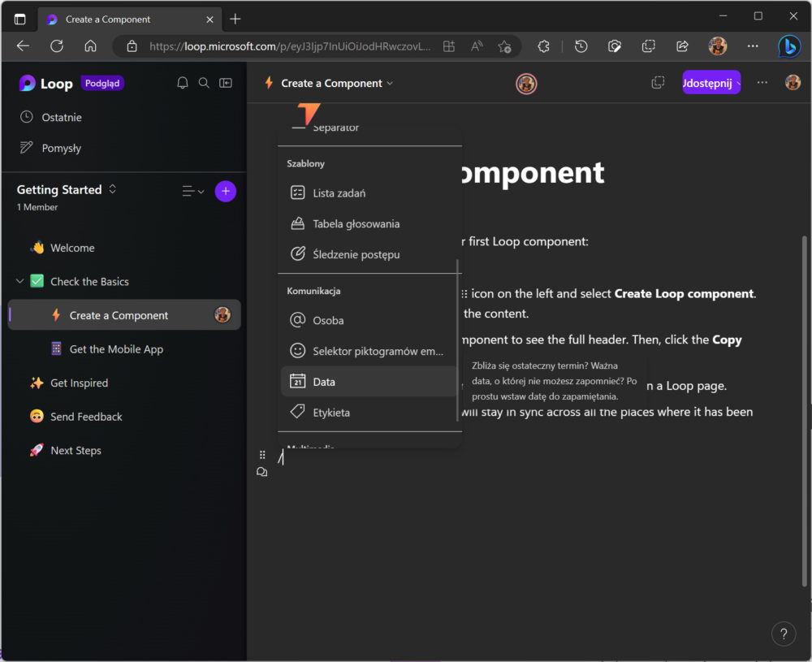The height and width of the screenshot is (662, 812).
Task: Click the slash menu scrollbar
Action: click(457, 340)
